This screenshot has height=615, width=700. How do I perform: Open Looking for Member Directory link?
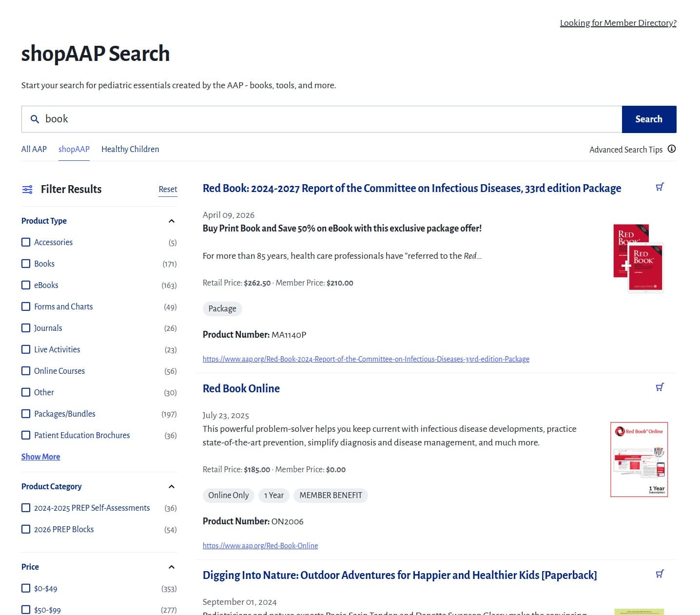pos(618,23)
